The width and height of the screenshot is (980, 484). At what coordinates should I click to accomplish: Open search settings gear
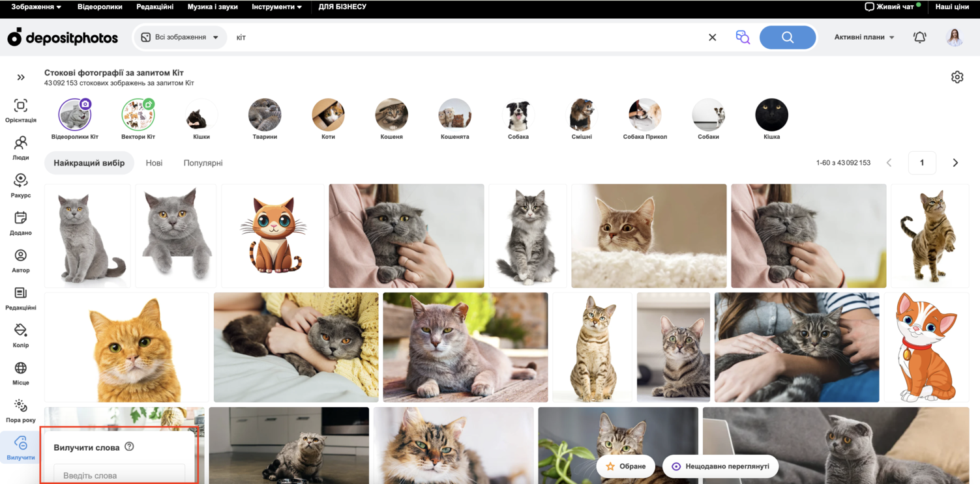957,77
